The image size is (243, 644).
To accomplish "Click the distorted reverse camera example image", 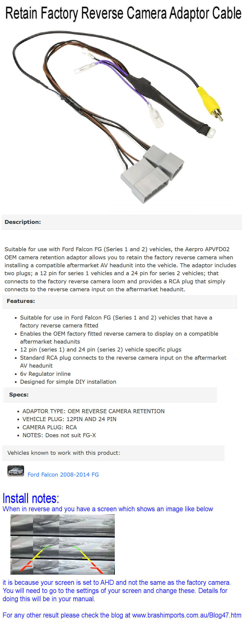I will coord(62,544).
